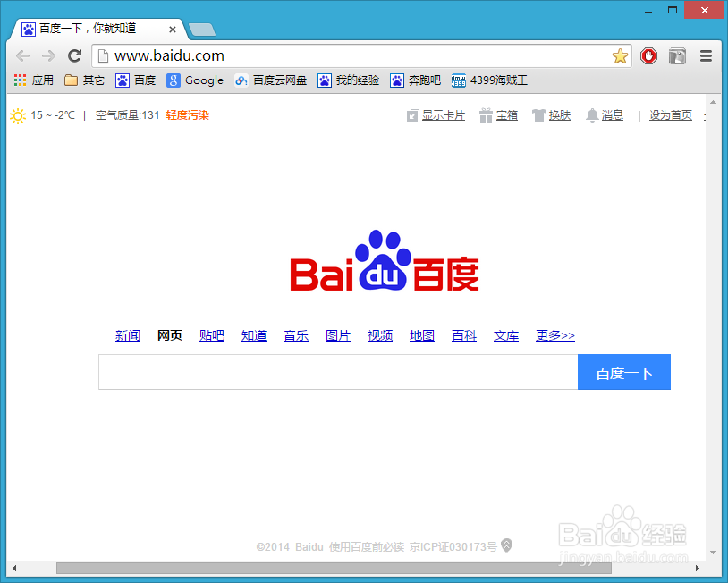The image size is (728, 583).
Task: Open the 我的经验 bookmark
Action: pos(348,80)
